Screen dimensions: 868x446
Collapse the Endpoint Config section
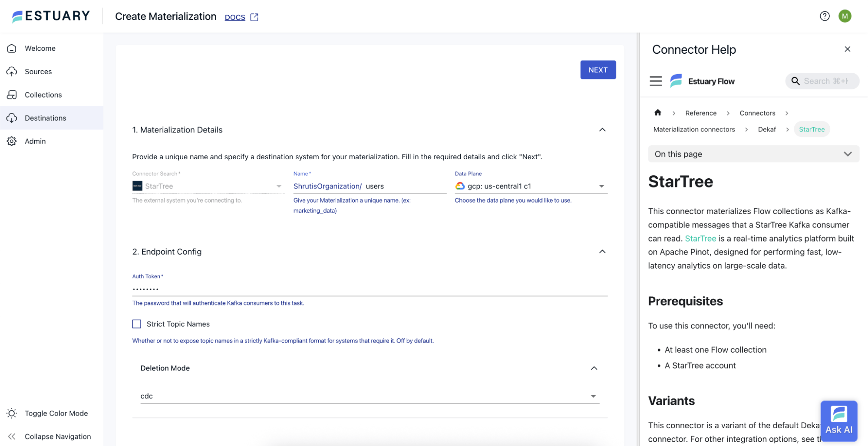(x=602, y=252)
